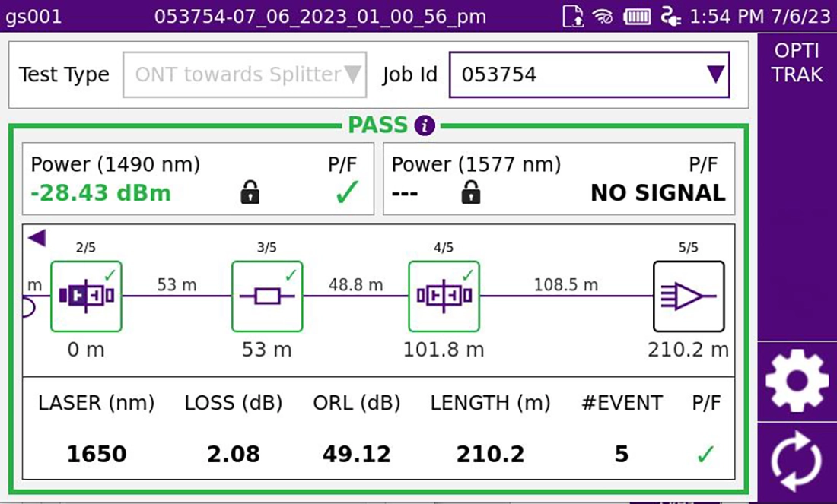Viewport: 837px width, 504px height.
Task: Tap the left arrow in the link view
Action: (x=37, y=237)
